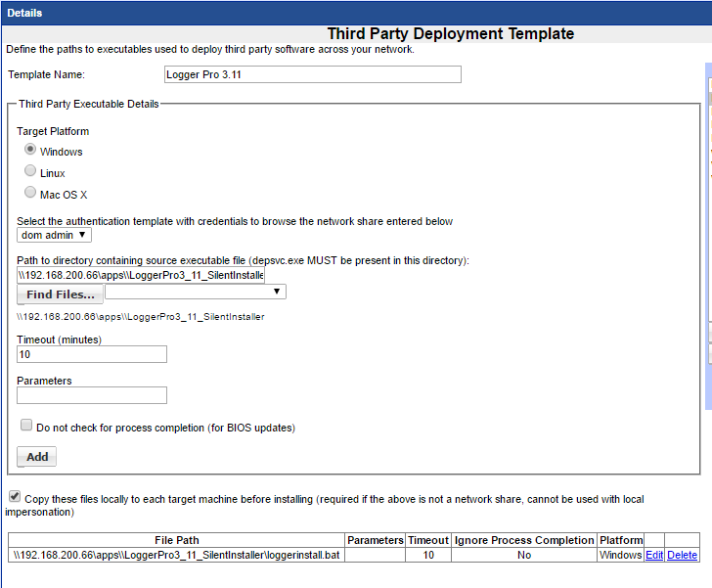Click the File Path column header
The width and height of the screenshot is (712, 588).
pyautogui.click(x=176, y=540)
